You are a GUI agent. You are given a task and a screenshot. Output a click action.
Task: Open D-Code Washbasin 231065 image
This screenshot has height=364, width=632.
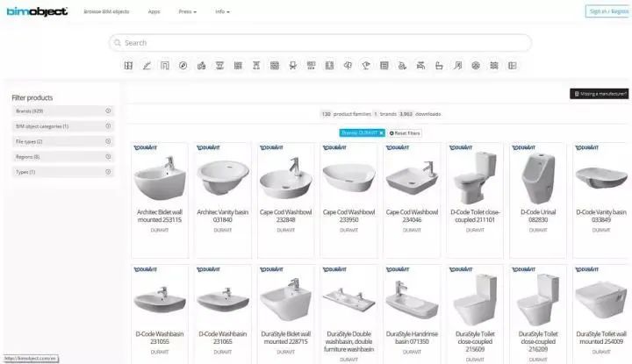pyautogui.click(x=223, y=300)
